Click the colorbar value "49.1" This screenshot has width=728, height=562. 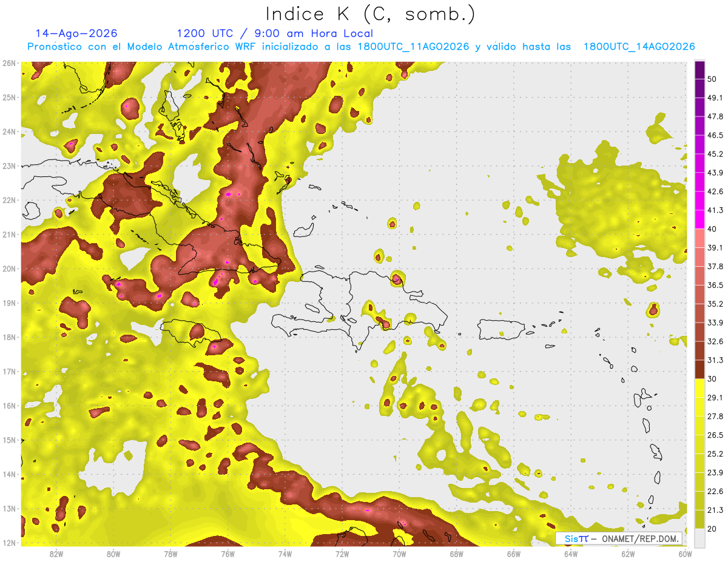pyautogui.click(x=715, y=97)
